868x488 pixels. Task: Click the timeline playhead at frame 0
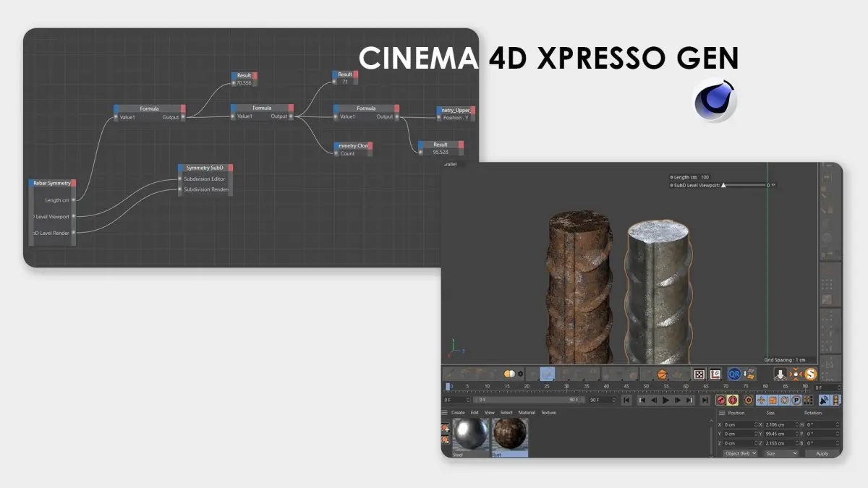(448, 386)
